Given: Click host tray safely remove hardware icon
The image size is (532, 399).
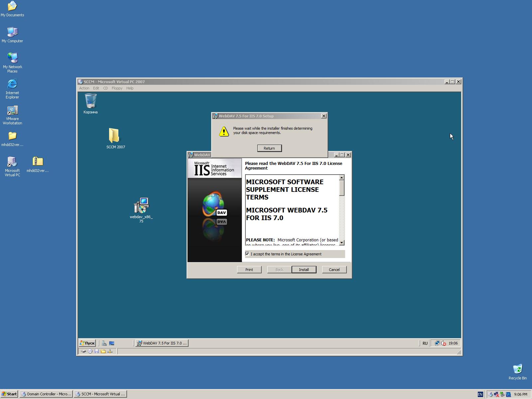Looking at the screenshot, I should coord(490,394).
